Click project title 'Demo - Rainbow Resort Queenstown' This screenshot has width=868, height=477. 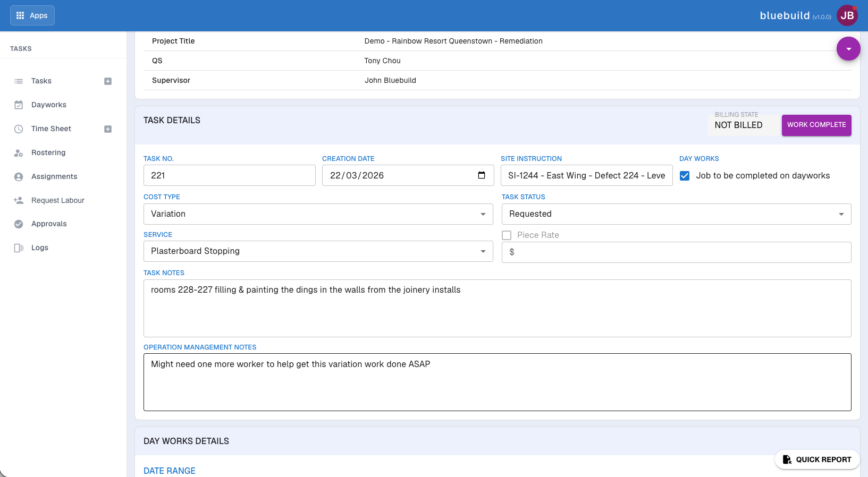(453, 41)
